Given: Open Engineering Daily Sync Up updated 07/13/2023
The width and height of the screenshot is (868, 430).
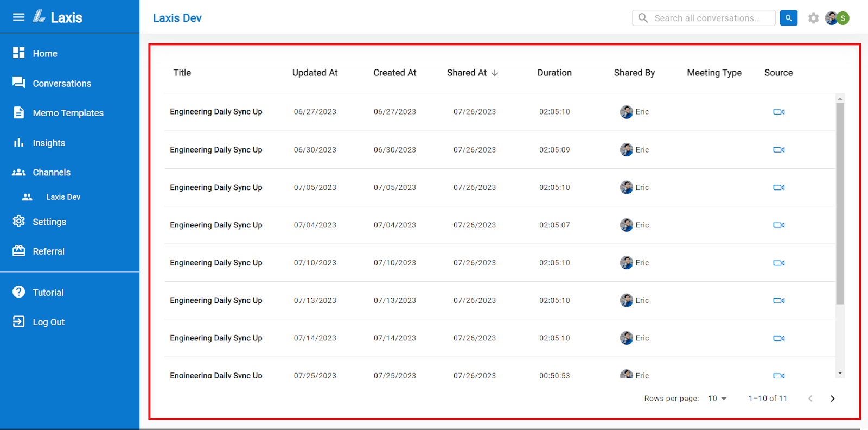Looking at the screenshot, I should [x=216, y=300].
